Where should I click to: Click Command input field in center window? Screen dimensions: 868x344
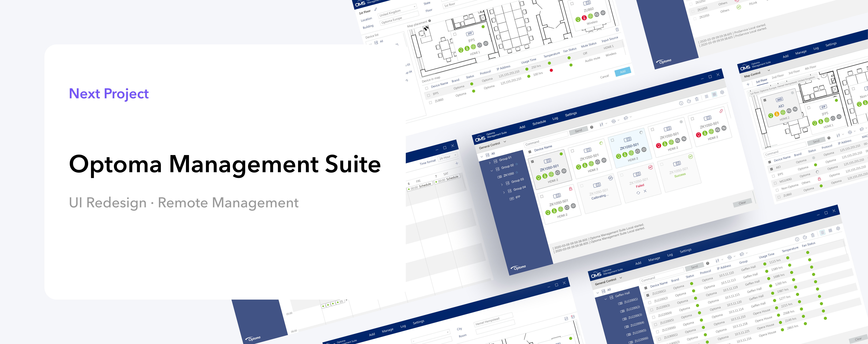pos(546,139)
